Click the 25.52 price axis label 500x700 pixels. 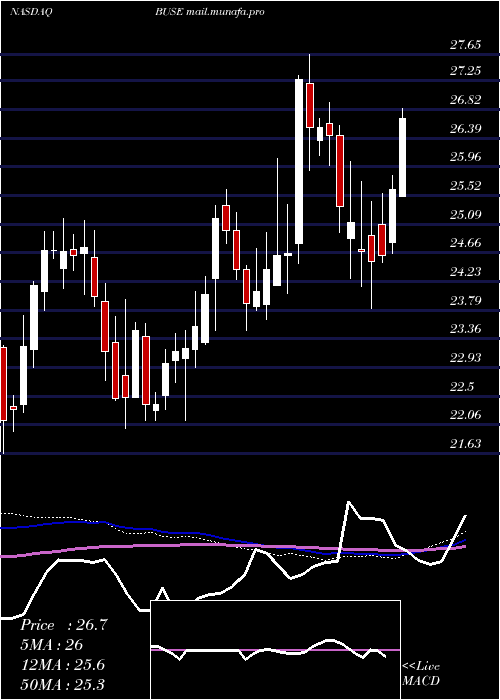[x=465, y=186]
